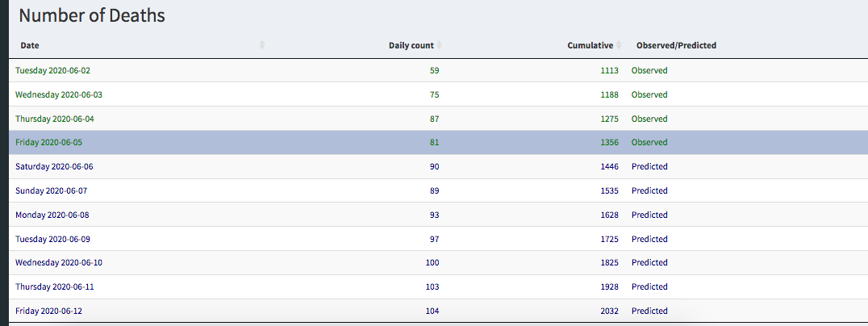The height and width of the screenshot is (326, 868).
Task: Click Observed label in Thursday 2020-06-04 row
Action: [x=649, y=119]
